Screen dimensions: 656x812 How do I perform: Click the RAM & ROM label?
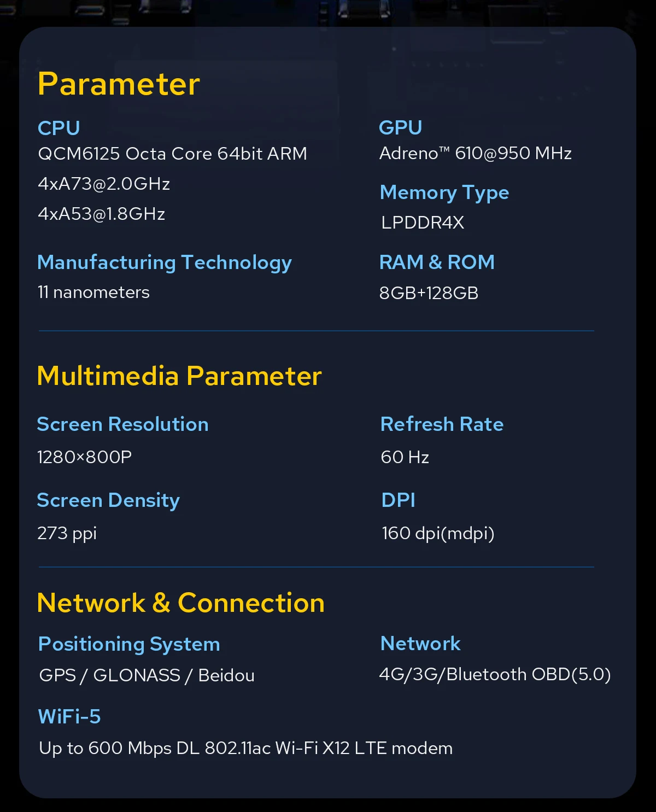pos(437,262)
